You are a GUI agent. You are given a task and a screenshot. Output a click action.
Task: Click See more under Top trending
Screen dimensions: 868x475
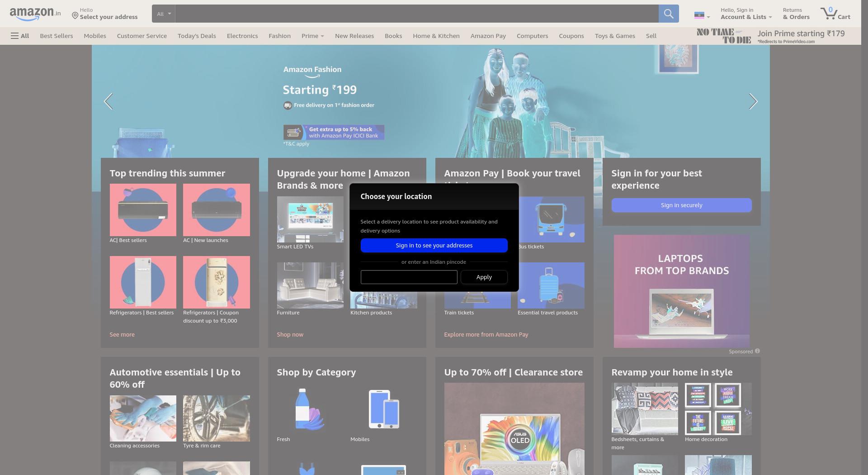(122, 334)
